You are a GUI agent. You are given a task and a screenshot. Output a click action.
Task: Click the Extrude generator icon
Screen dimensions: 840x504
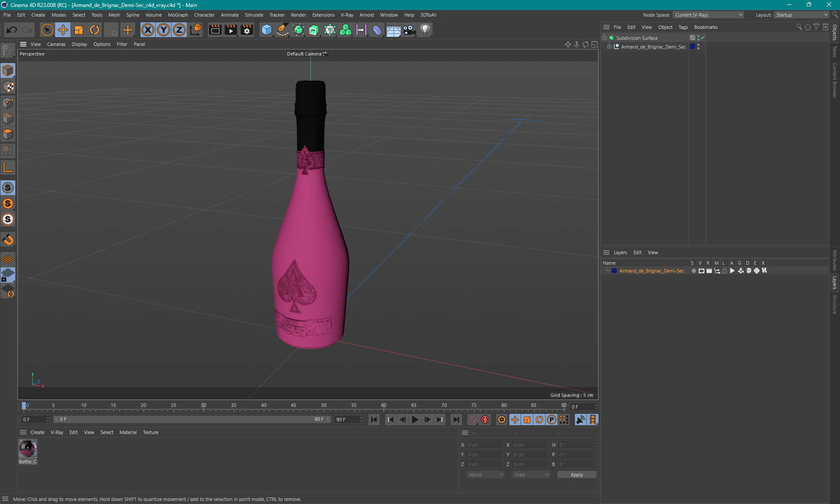314,30
